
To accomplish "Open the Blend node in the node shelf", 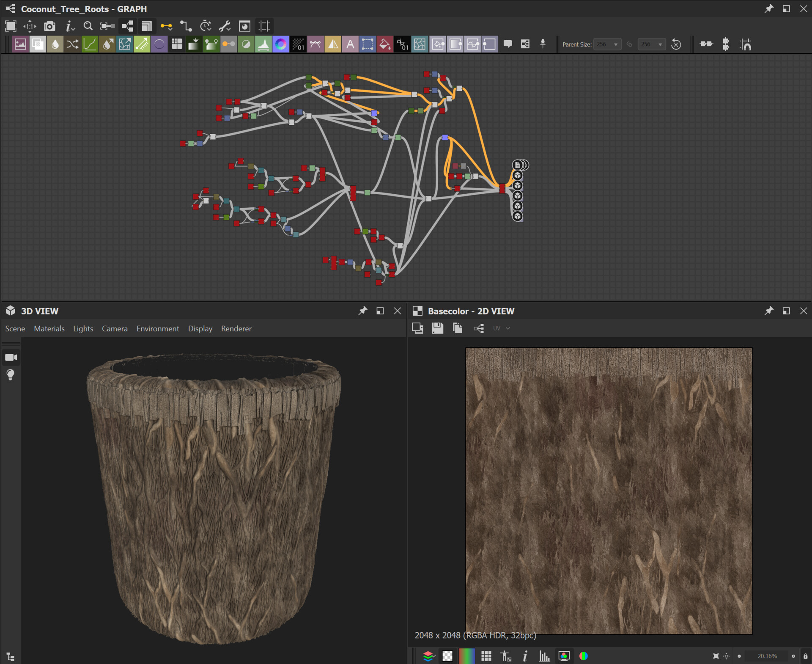I will 38,44.
